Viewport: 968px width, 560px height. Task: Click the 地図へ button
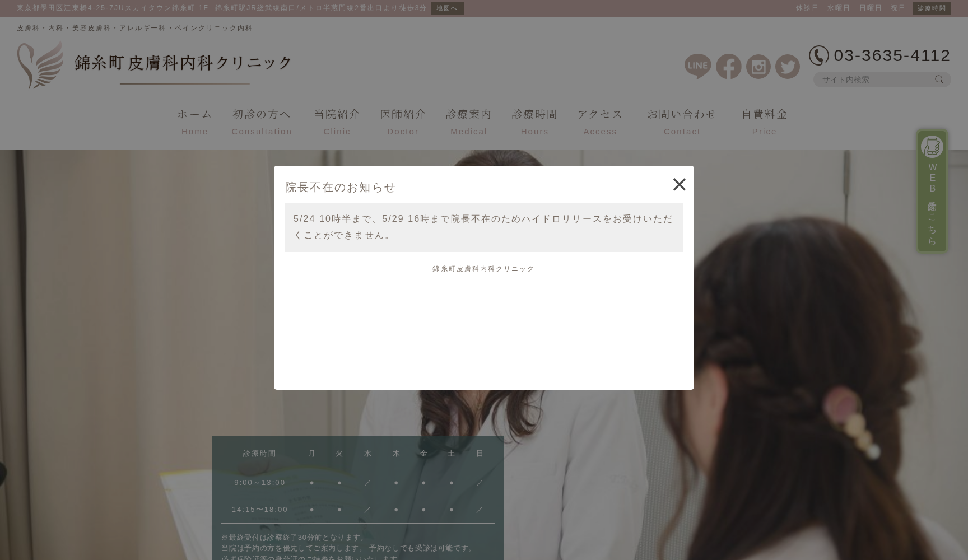click(447, 8)
